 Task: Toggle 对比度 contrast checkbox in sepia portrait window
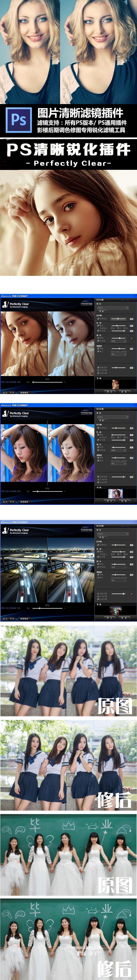98,331
